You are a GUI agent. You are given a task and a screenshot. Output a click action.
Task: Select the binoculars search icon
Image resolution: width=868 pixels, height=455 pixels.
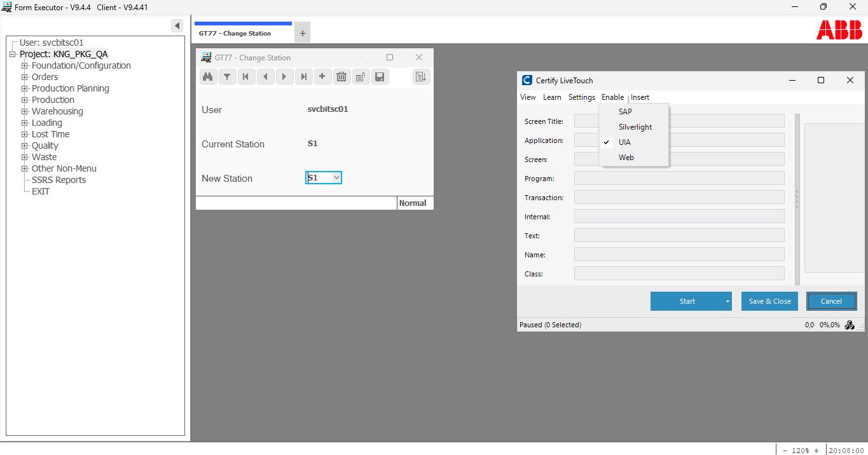208,76
